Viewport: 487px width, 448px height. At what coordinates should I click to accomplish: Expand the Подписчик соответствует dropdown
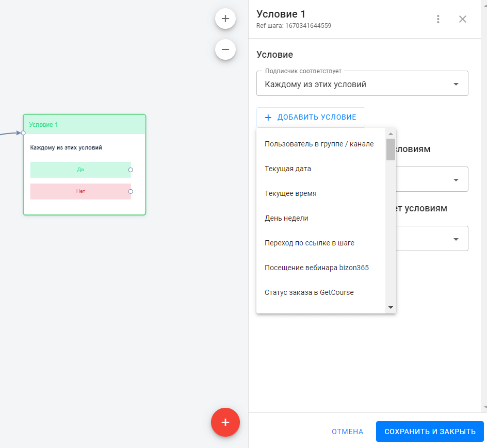456,85
